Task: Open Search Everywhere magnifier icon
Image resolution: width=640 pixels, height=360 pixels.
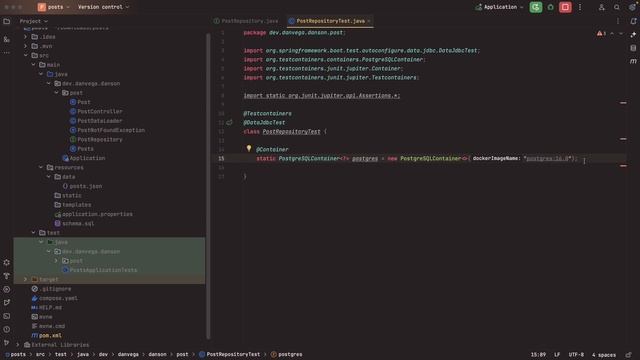Action: [x=617, y=7]
